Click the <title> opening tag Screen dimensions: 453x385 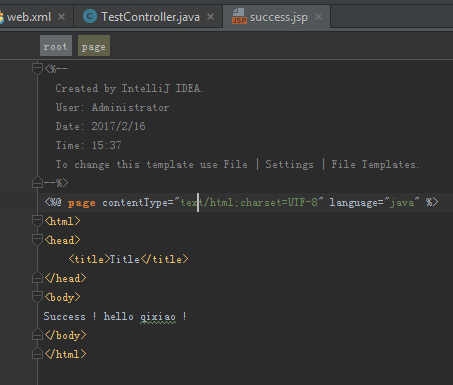tap(89, 259)
